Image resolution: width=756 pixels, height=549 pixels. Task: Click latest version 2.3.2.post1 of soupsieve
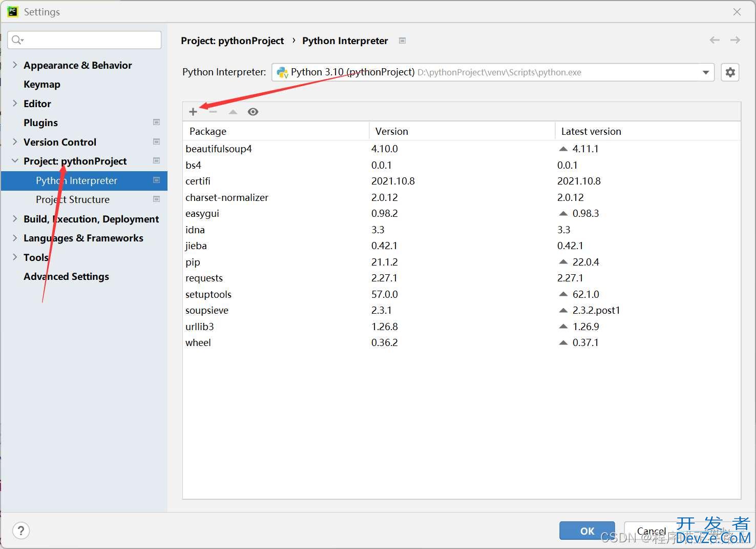tap(596, 310)
